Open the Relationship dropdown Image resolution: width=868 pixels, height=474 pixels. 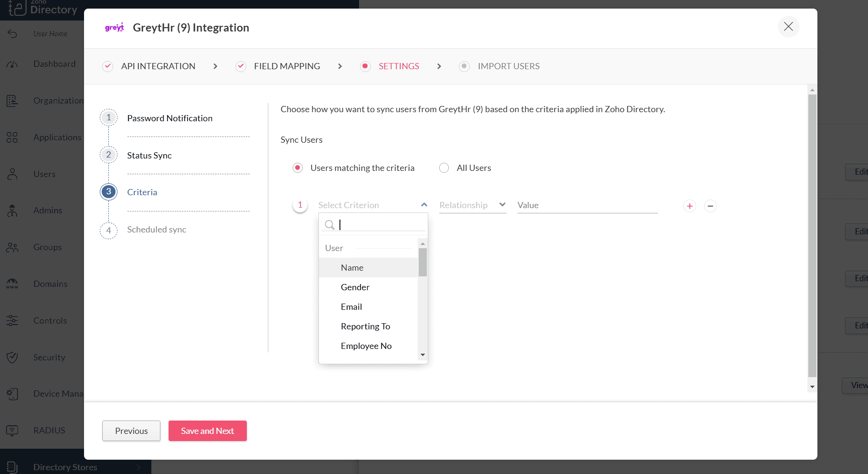pyautogui.click(x=472, y=205)
